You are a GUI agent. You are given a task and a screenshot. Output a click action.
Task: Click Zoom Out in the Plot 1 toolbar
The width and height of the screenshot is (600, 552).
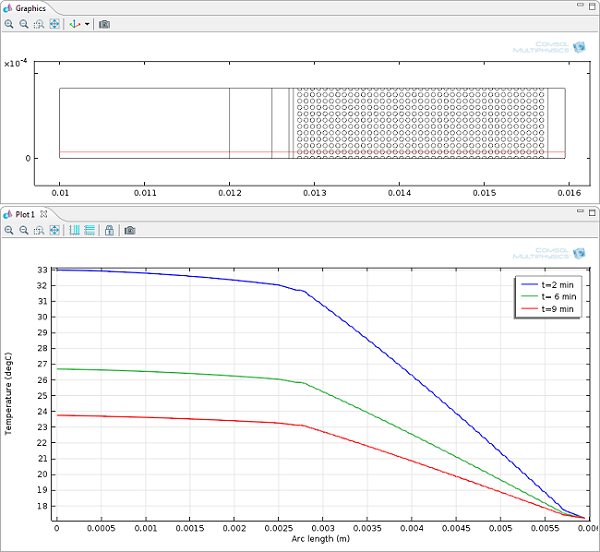point(24,230)
